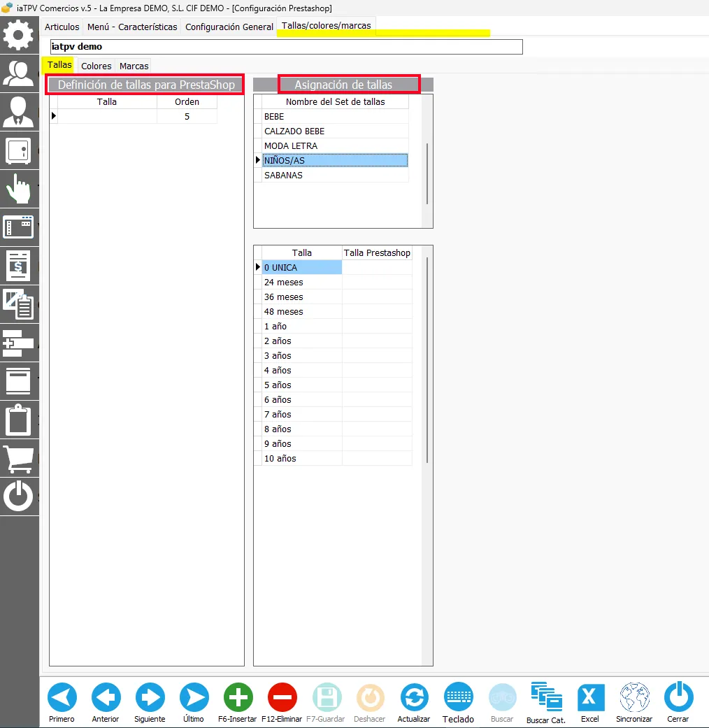Click Talla Prestashop cell for 0 UNICA

coord(377,267)
